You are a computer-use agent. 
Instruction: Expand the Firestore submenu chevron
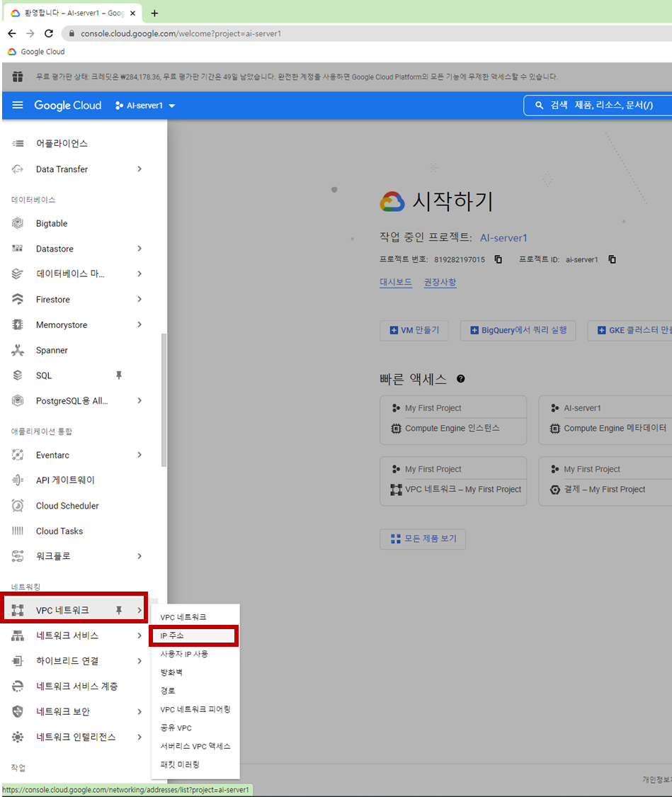point(139,300)
